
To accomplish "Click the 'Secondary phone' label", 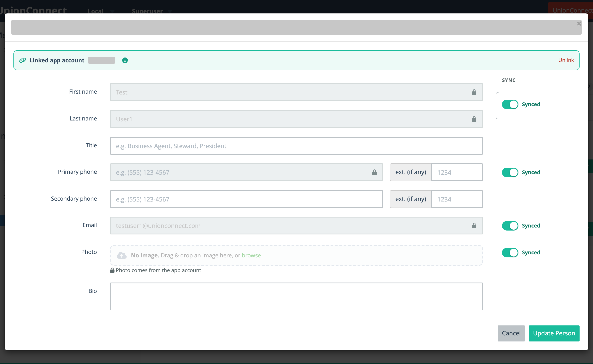I will point(74,199).
